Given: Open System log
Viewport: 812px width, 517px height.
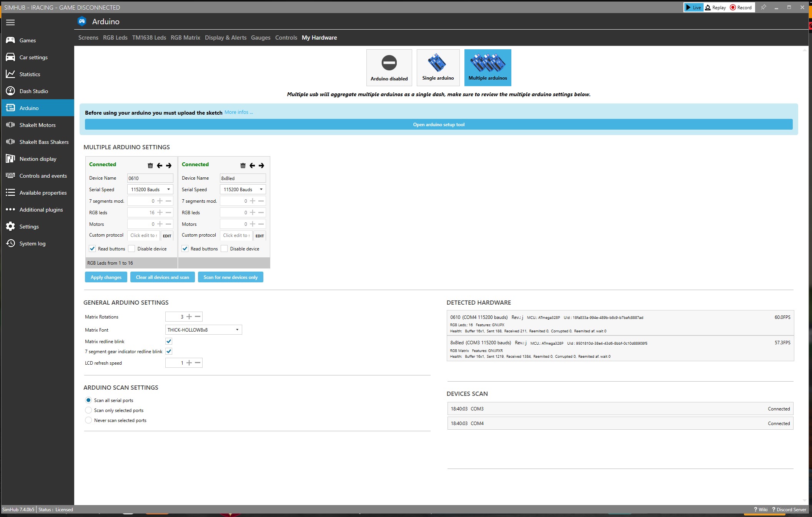Looking at the screenshot, I should point(37,243).
